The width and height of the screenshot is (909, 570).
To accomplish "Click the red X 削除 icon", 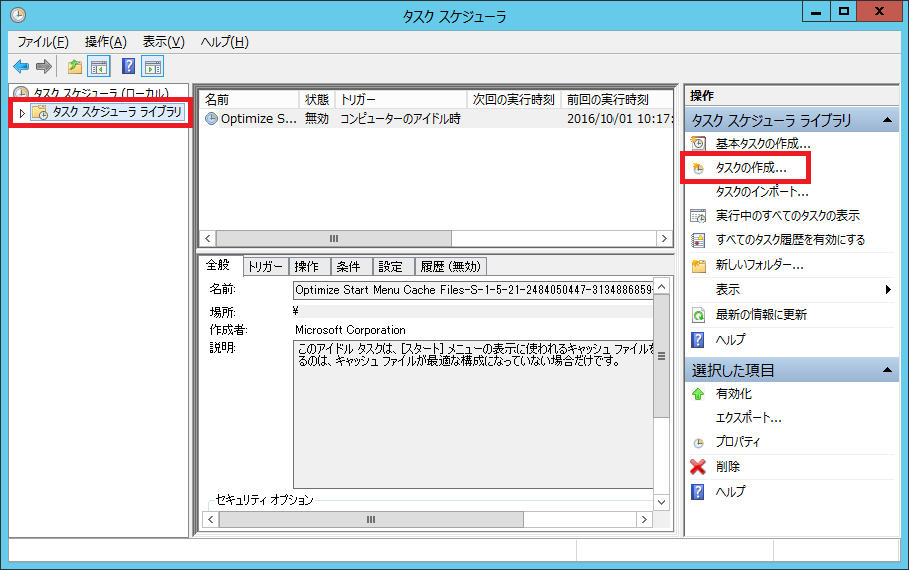I will (698, 467).
